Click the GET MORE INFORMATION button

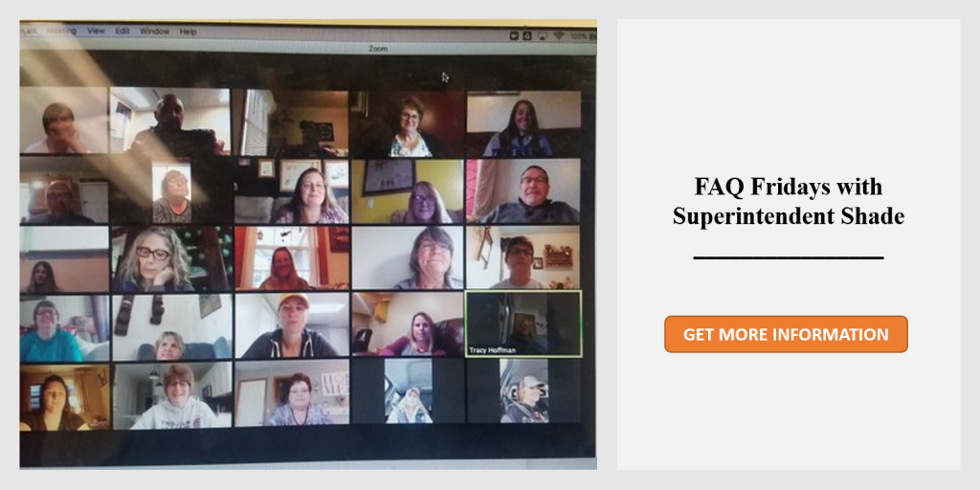tap(786, 334)
